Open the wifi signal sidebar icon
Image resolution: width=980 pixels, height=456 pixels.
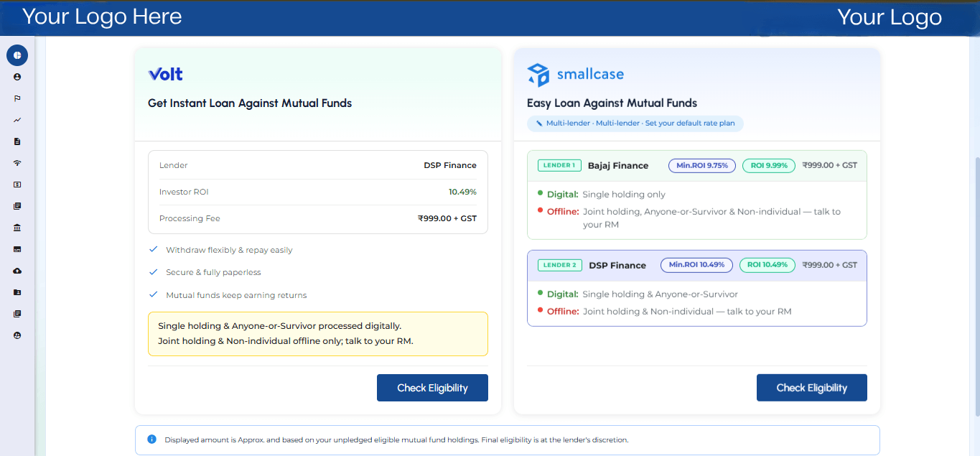tap(17, 163)
